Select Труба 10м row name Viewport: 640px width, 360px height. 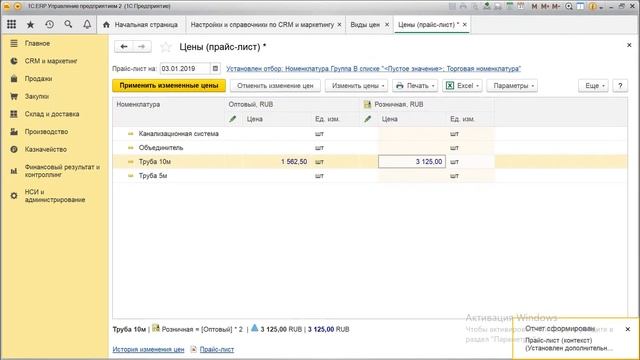[x=155, y=162]
